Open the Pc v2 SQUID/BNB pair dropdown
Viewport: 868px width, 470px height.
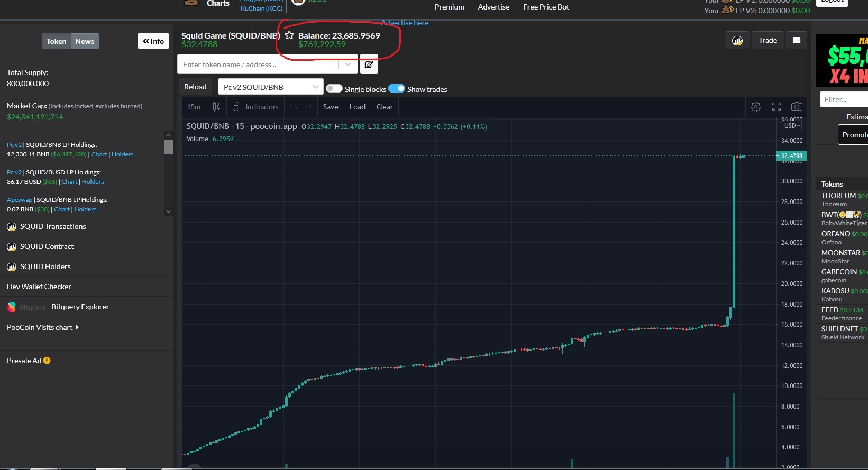[x=270, y=87]
